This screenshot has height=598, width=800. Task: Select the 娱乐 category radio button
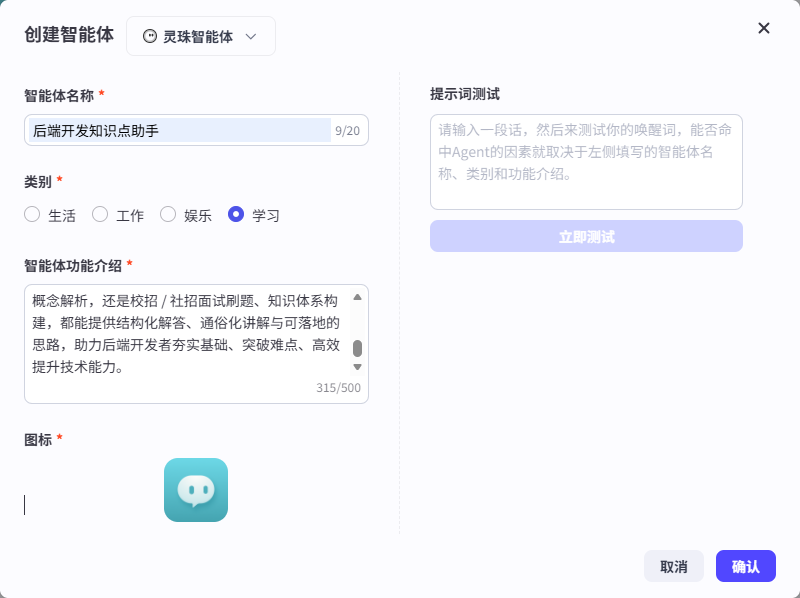tap(168, 214)
